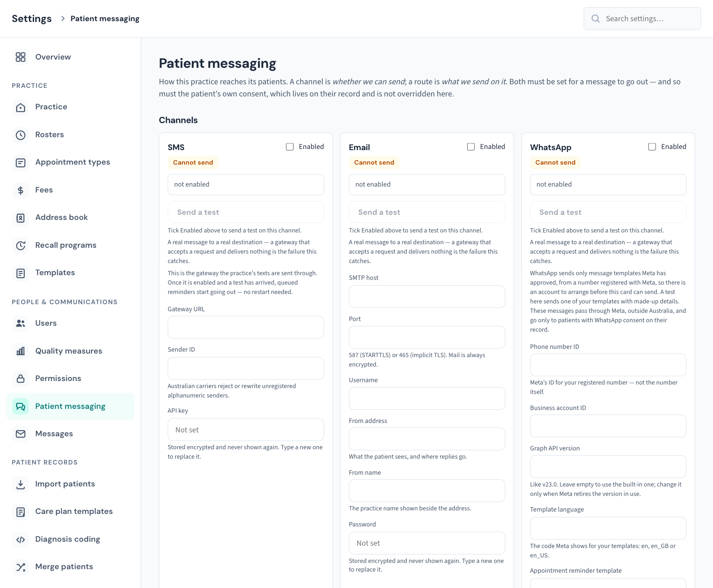Click Send a test under WhatsApp
The image size is (713, 588).
(x=608, y=212)
